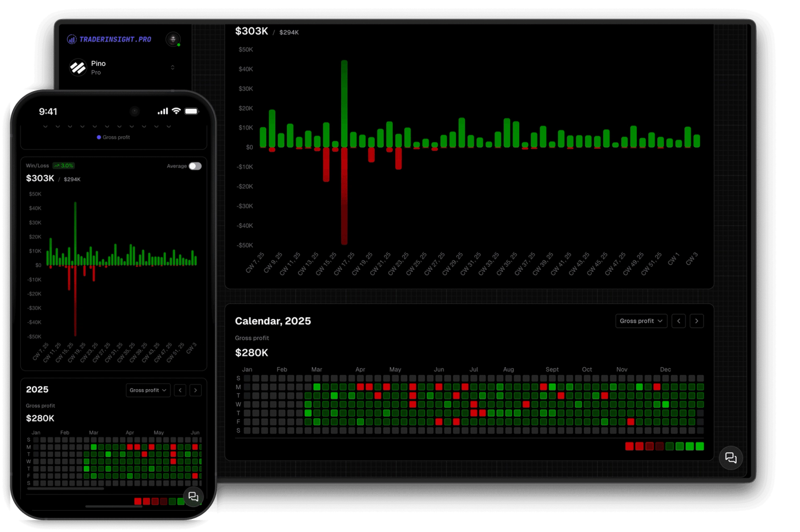Open the user profile avatar
800x532 pixels.
tap(173, 39)
